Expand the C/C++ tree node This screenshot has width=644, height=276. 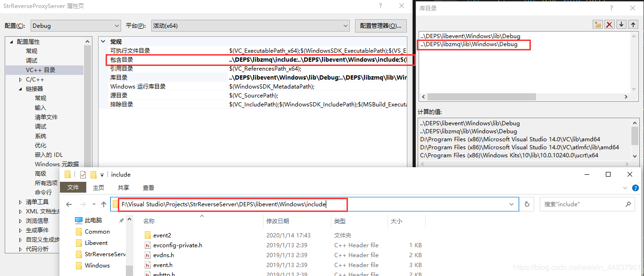pyautogui.click(x=20, y=80)
